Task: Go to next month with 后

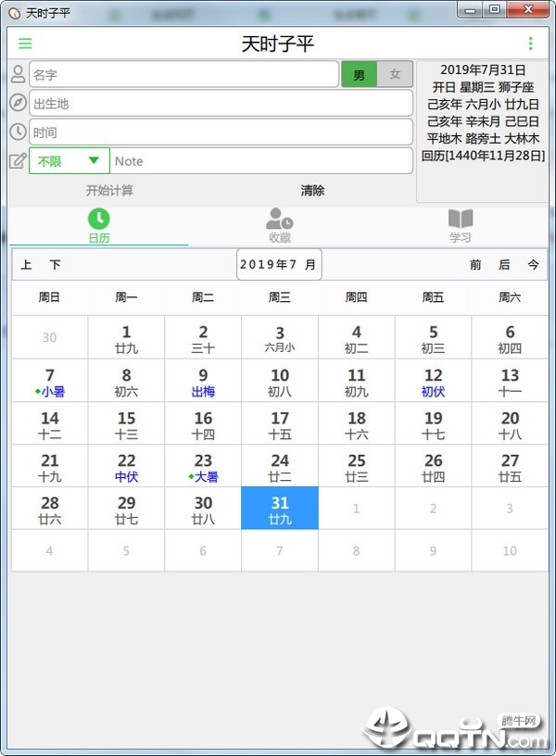Action: [x=504, y=264]
